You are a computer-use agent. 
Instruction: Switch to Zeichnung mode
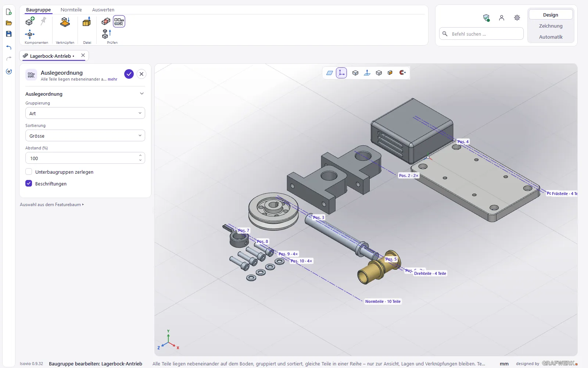point(551,26)
